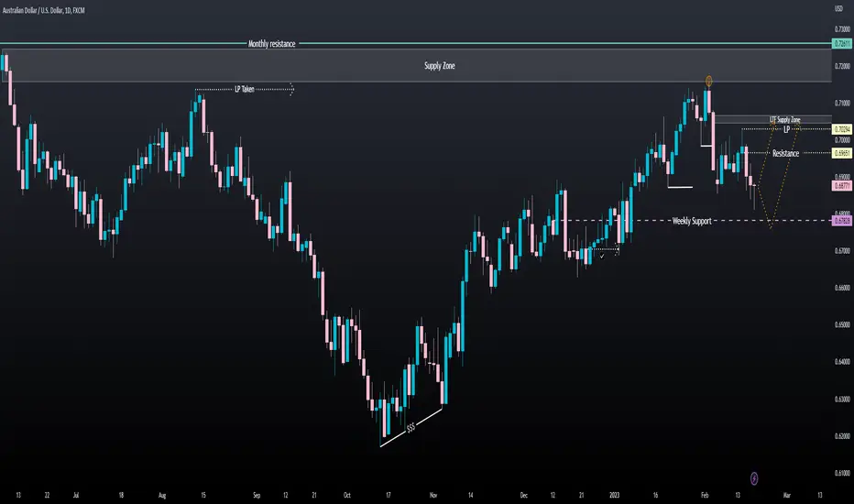Click the 0.61000 price axis value
Image resolution: width=854 pixels, height=504 pixels.
click(x=843, y=473)
